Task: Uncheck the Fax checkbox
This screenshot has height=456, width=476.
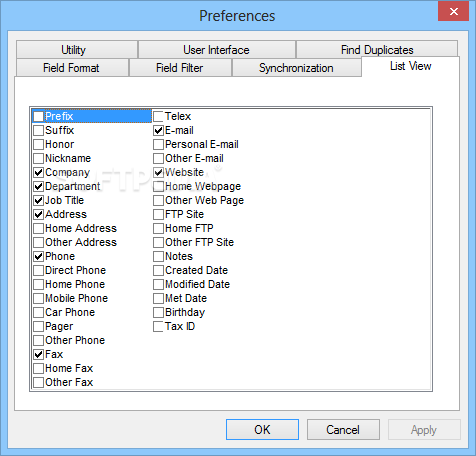Action: point(39,354)
